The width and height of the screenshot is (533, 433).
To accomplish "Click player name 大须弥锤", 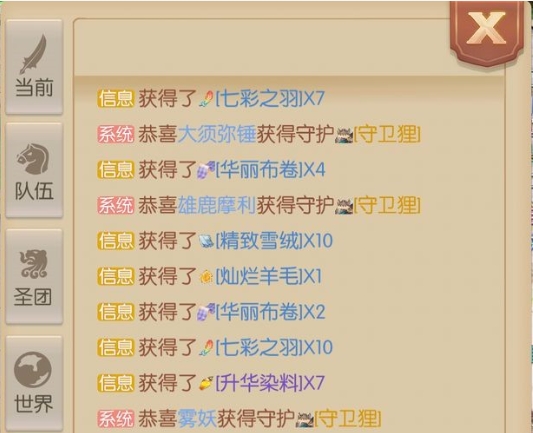I will point(217,134).
